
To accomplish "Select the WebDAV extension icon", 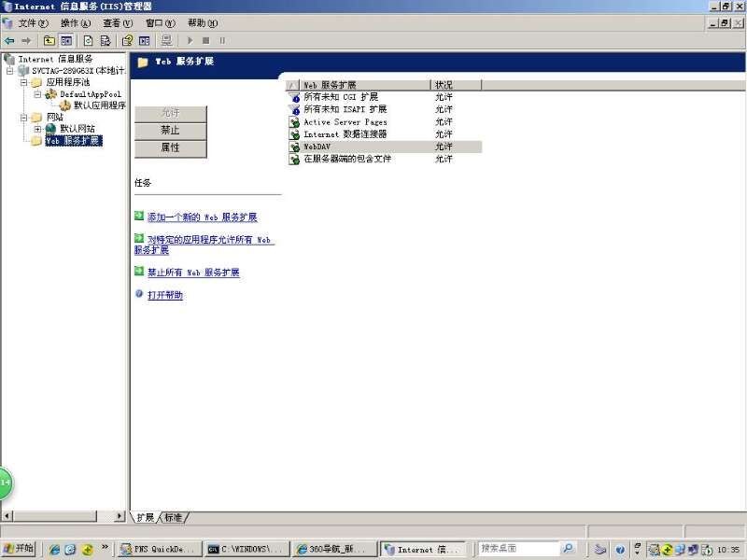I will 294,147.
